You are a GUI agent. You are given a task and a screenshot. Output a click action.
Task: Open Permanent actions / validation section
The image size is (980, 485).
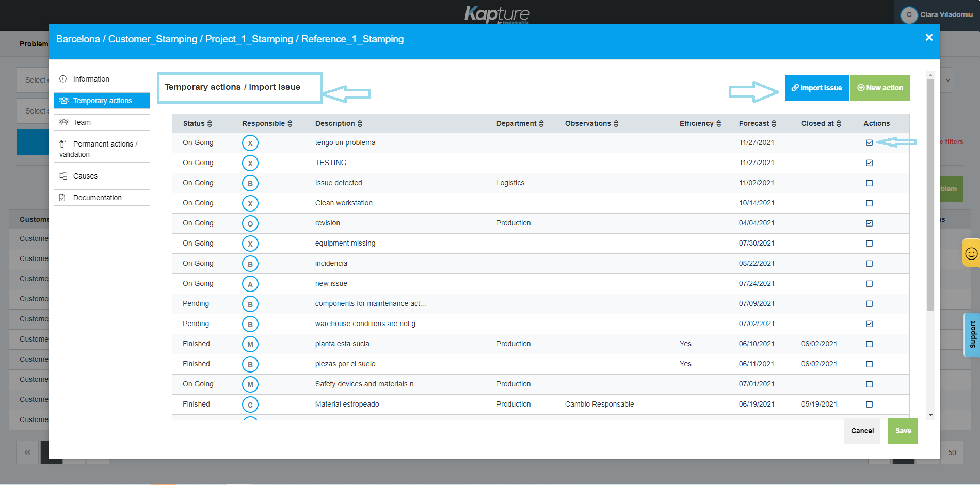point(102,149)
